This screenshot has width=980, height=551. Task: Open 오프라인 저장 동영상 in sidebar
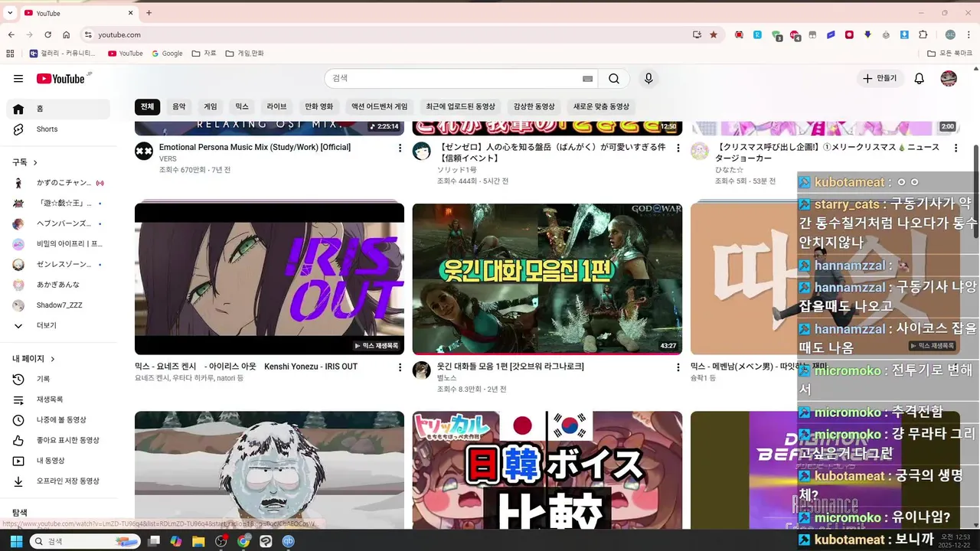click(x=58, y=481)
